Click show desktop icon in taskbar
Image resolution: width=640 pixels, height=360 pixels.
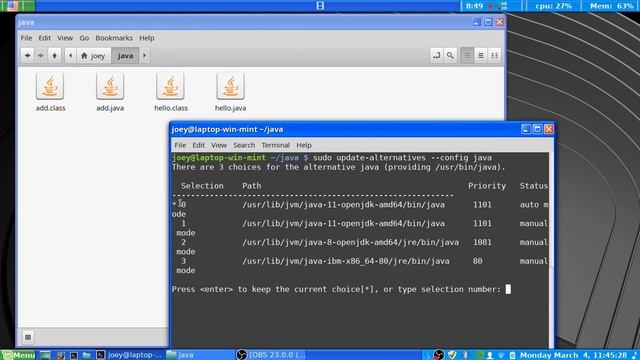(x=45, y=355)
